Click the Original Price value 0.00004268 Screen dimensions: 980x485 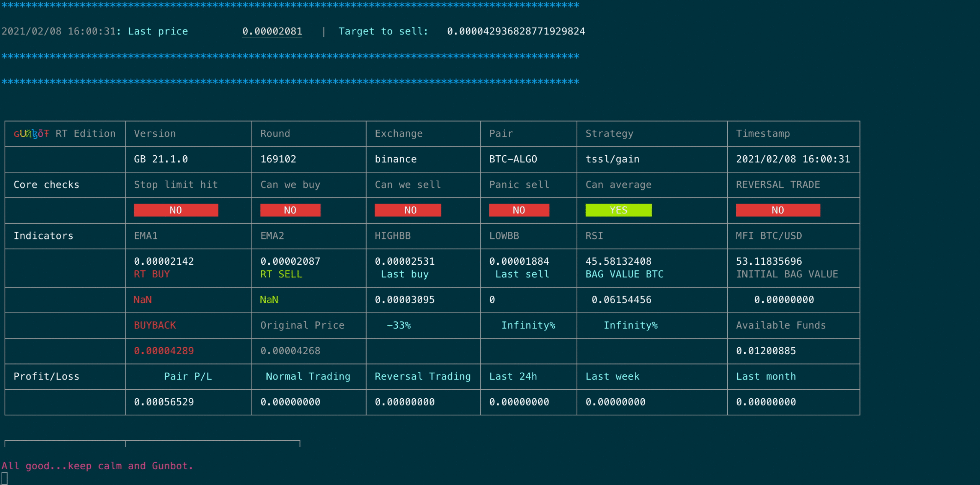click(x=290, y=351)
